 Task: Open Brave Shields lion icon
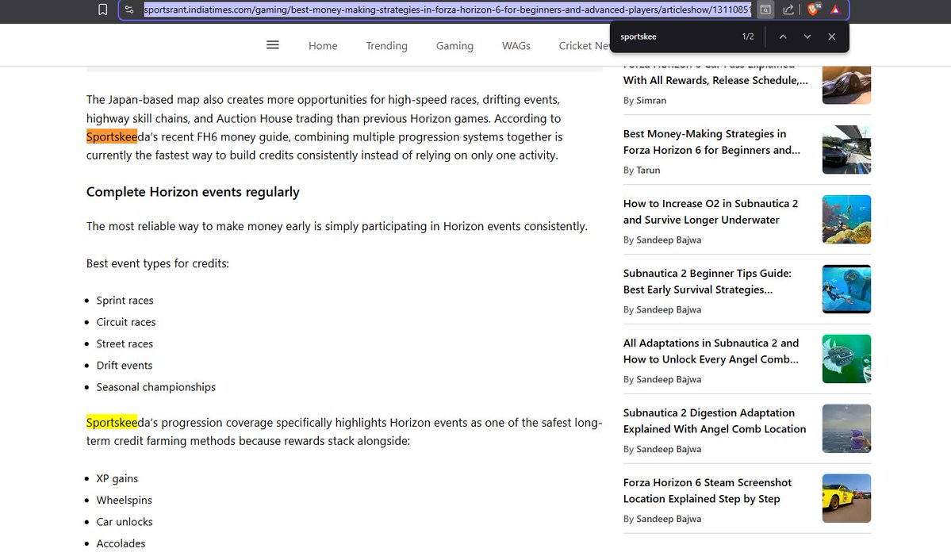pyautogui.click(x=813, y=9)
